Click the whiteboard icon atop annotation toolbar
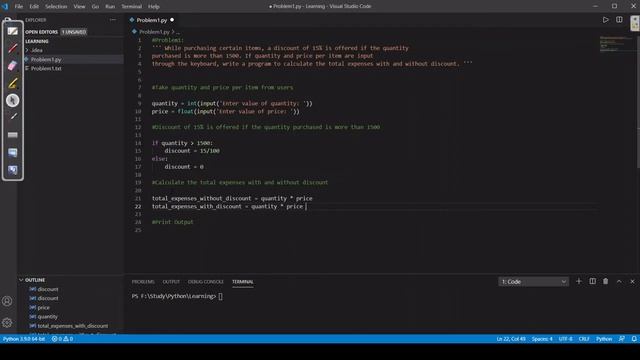The image size is (640, 360). click(x=13, y=31)
